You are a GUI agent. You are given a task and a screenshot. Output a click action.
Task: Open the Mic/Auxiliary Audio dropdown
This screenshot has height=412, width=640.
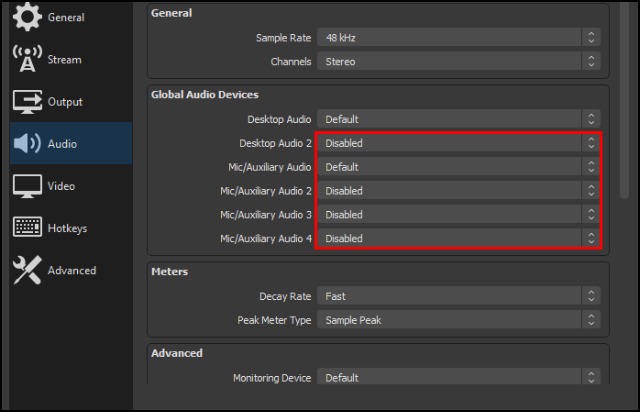point(458,167)
